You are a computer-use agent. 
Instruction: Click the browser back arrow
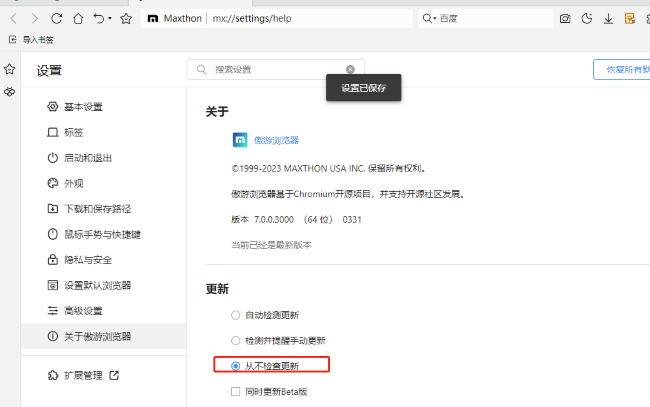[14, 18]
